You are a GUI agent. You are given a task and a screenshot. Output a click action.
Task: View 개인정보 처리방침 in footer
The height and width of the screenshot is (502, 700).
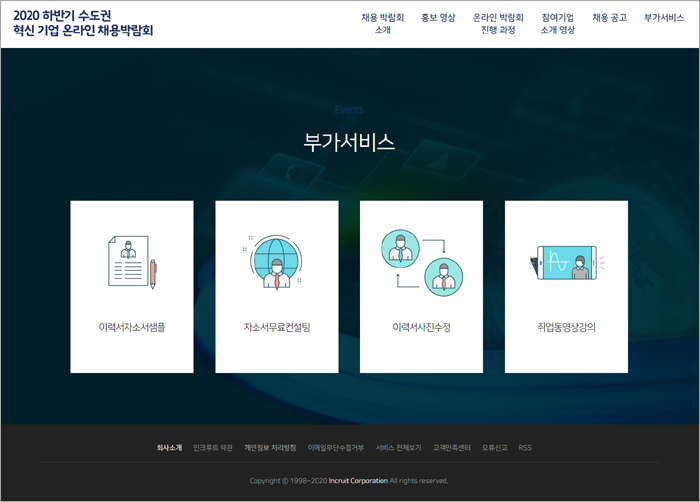pos(270,447)
